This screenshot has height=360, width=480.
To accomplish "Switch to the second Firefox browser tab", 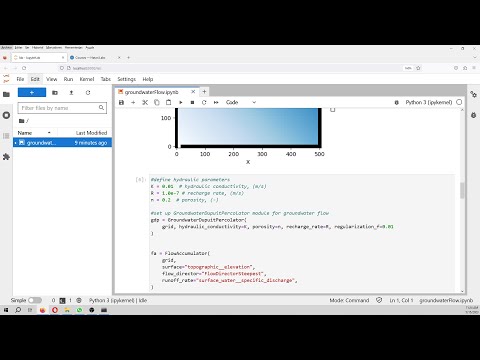I will click(x=95, y=58).
